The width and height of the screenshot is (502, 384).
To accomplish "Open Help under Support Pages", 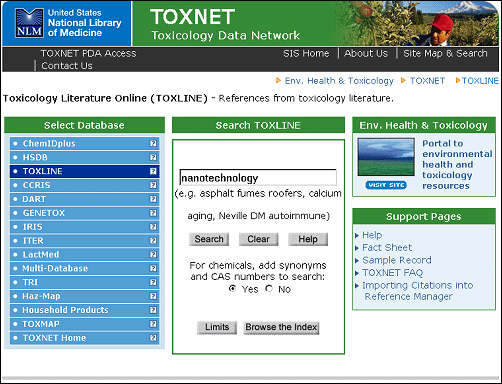I will 372,235.
